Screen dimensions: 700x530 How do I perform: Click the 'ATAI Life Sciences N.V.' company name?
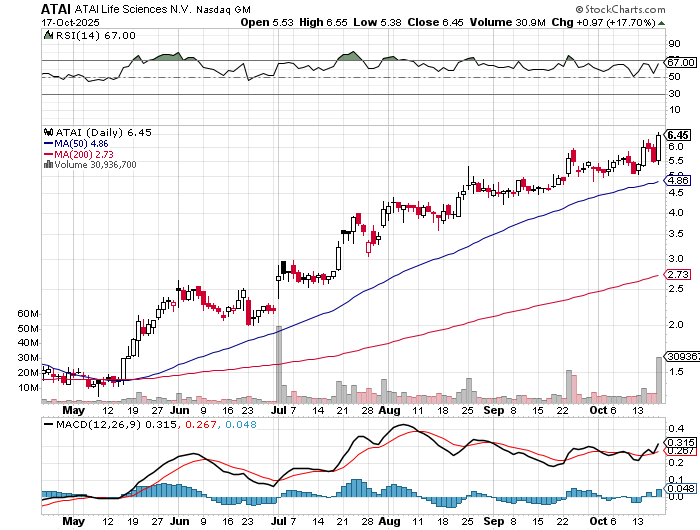tap(133, 9)
